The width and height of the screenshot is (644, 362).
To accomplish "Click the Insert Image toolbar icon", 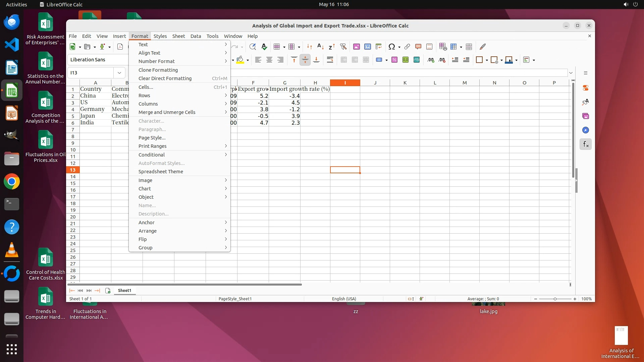I will click(x=356, y=47).
